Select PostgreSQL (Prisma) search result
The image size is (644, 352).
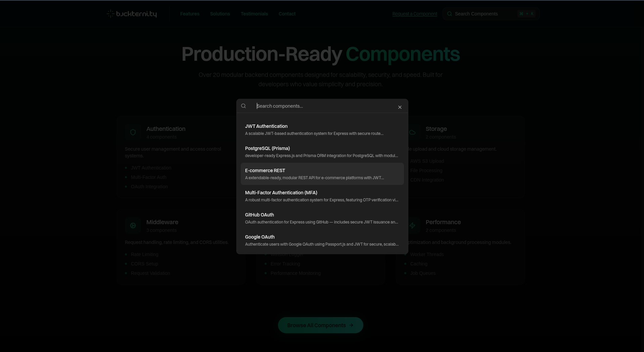[x=322, y=152]
